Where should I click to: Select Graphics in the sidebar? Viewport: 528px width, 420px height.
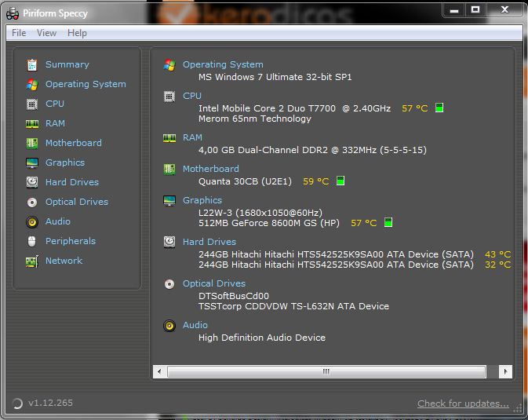[65, 163]
